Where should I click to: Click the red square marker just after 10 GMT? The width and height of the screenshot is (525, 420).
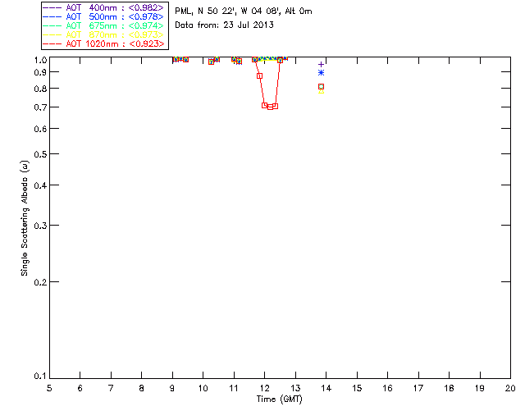(x=211, y=62)
